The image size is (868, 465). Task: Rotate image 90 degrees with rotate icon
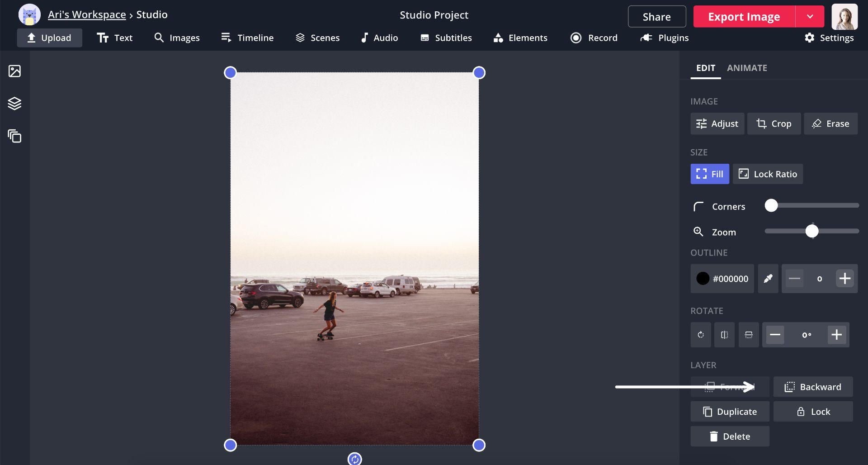[x=700, y=335]
